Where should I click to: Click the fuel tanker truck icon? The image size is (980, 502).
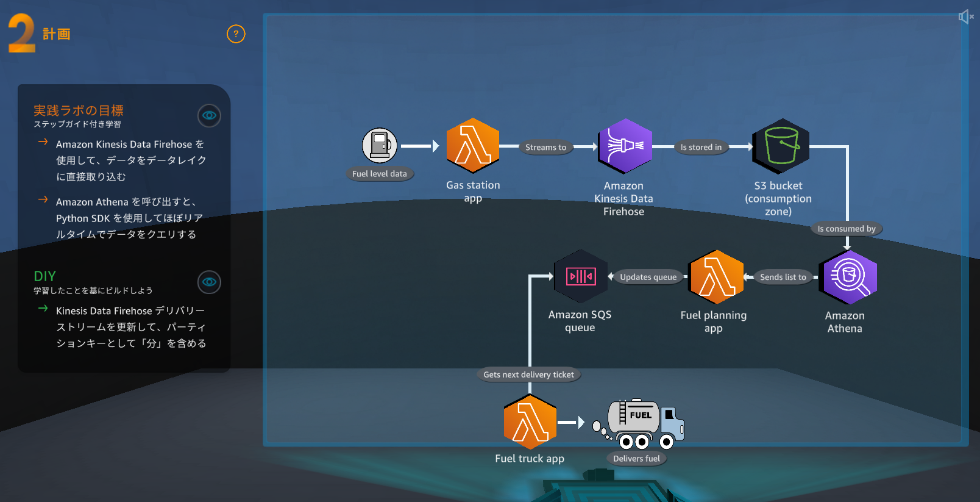[x=639, y=424]
